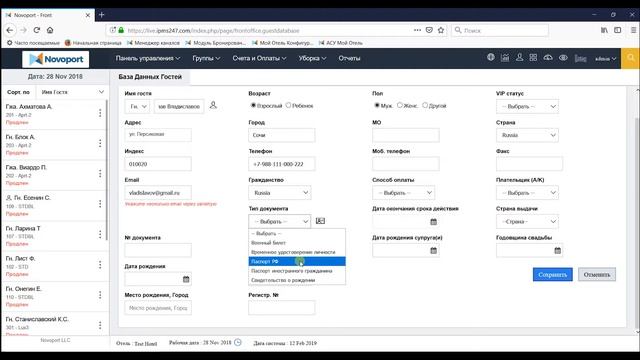Viewport: 640px width, 360px height.
Task: Select the Ребенок age radio button
Action: tap(289, 105)
